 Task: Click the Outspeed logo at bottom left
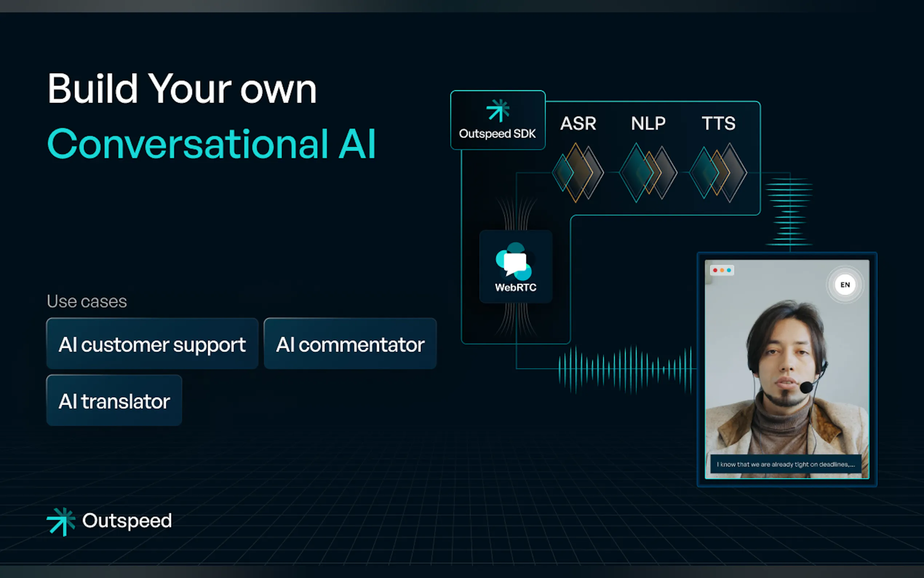[x=109, y=521]
